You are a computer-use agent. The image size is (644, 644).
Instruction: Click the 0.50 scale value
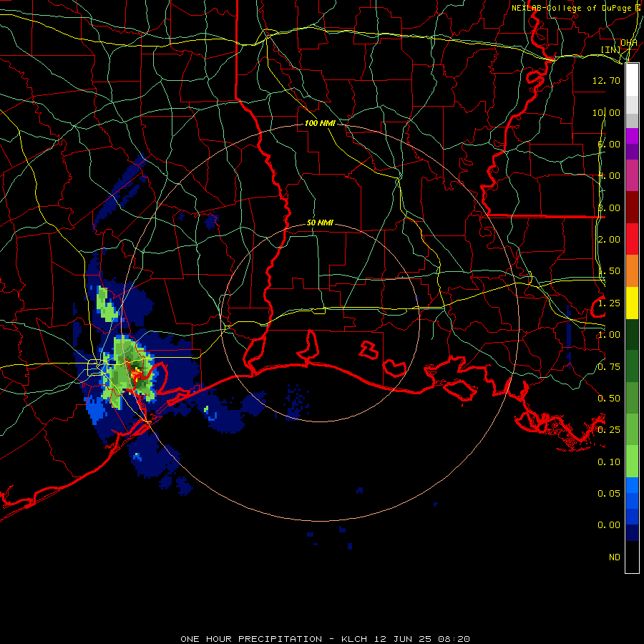click(x=609, y=399)
